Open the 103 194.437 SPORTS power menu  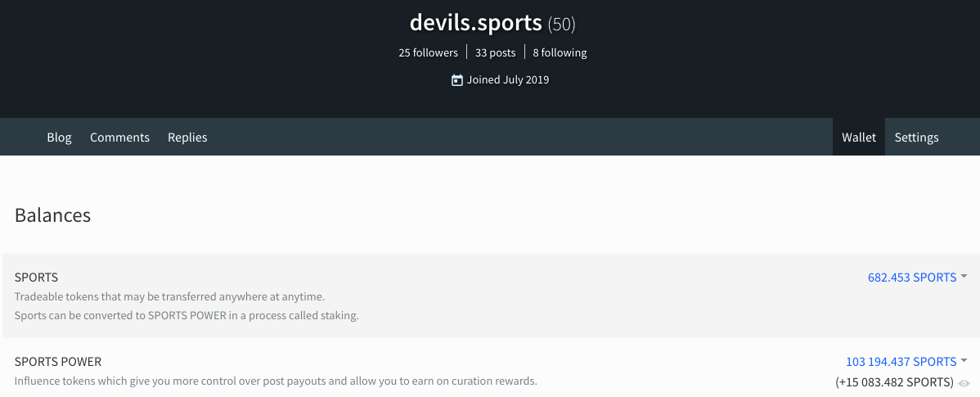coord(901,361)
